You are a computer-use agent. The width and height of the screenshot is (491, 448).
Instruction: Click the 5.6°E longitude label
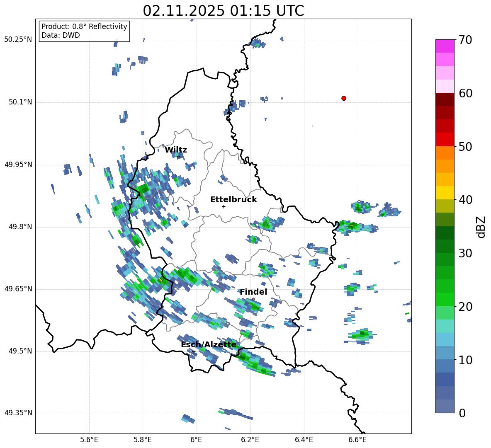tap(89, 440)
